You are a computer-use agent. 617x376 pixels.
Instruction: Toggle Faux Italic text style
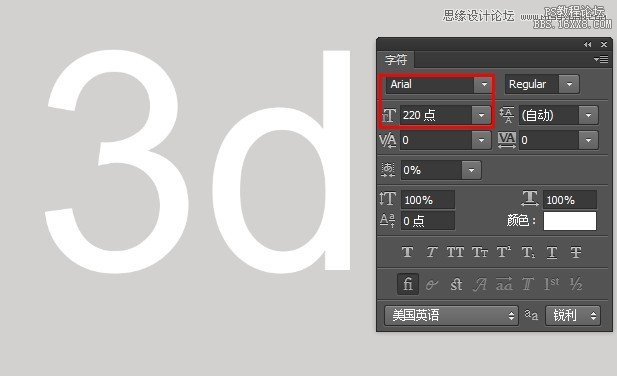point(432,252)
